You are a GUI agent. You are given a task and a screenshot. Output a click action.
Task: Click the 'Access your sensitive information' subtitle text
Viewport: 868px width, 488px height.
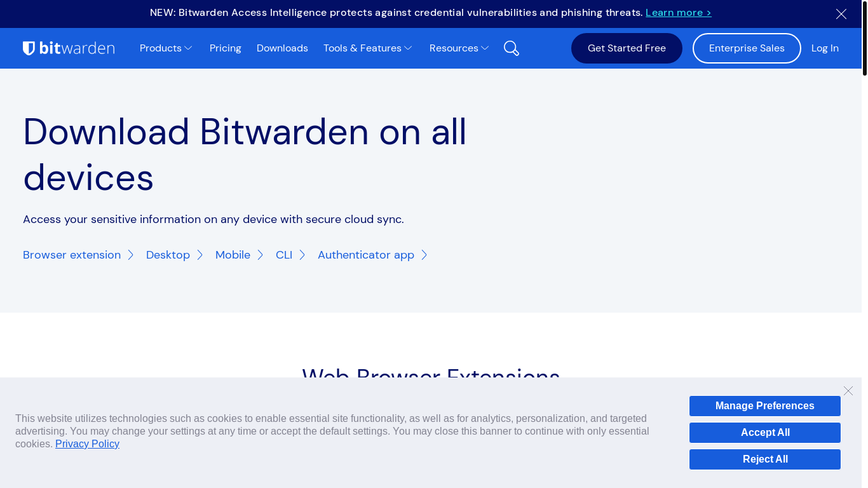(214, 219)
